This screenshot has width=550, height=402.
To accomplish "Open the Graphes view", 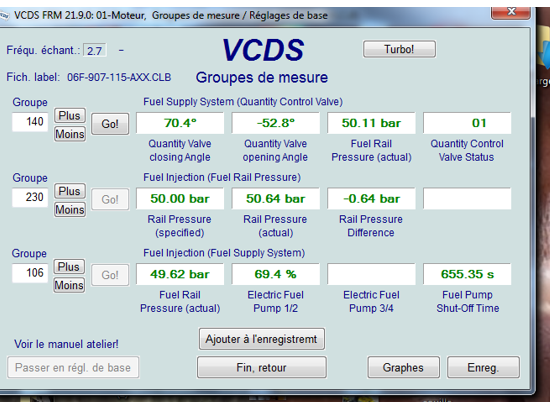I will (x=403, y=367).
